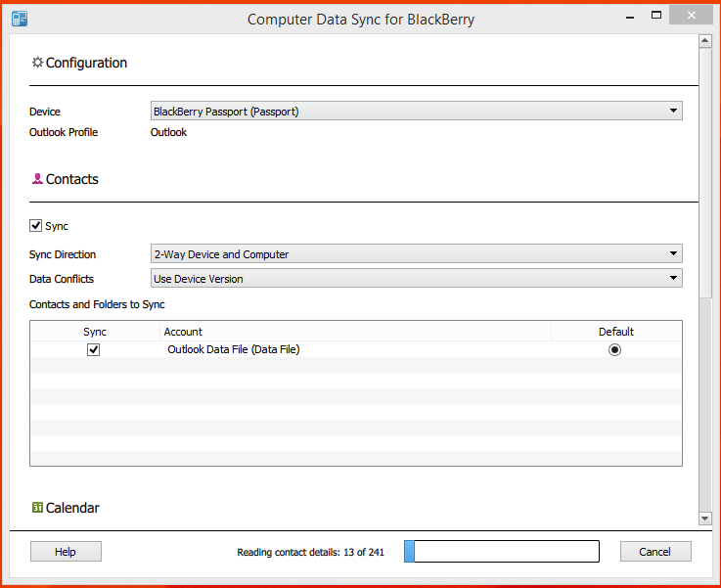Click the reading contacts progress bar
Screen dimensions: 721x588
pos(502,551)
